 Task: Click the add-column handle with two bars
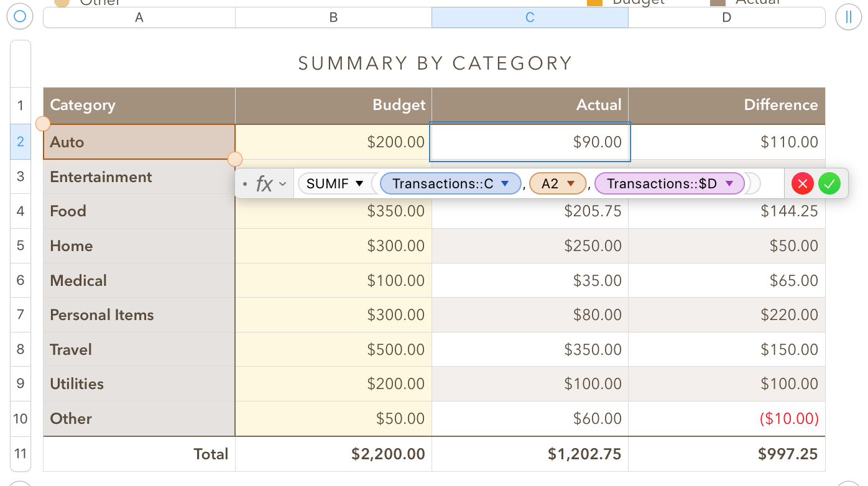[848, 17]
